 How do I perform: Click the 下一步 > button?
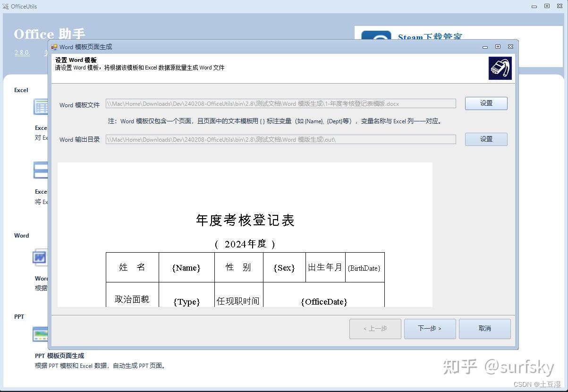click(x=430, y=329)
